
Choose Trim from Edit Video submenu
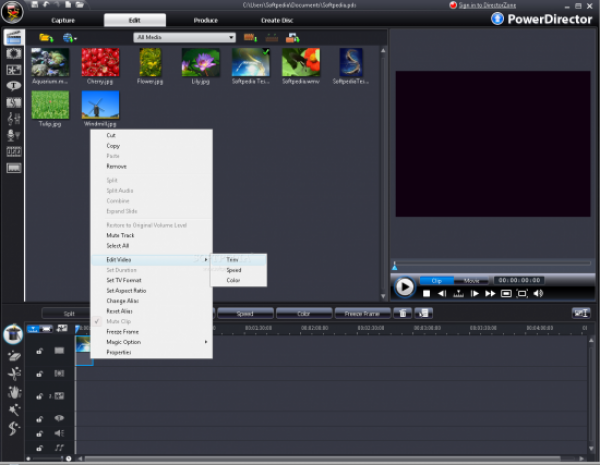click(x=232, y=259)
